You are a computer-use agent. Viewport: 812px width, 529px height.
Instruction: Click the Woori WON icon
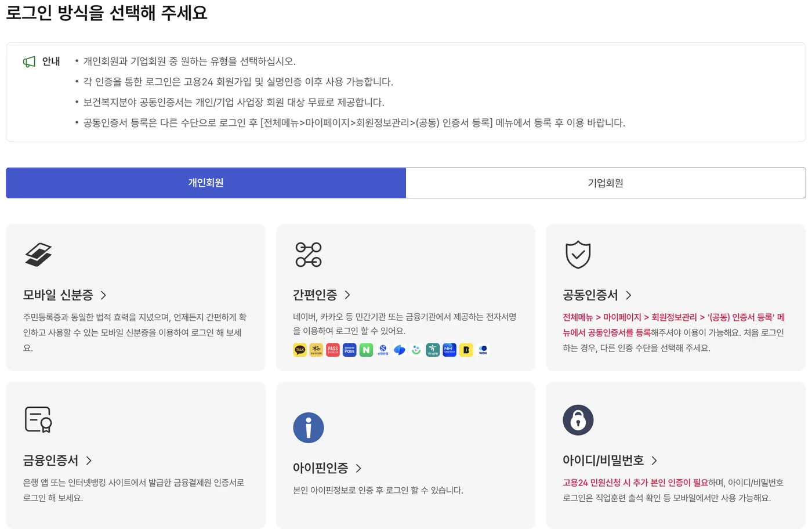pyautogui.click(x=483, y=350)
